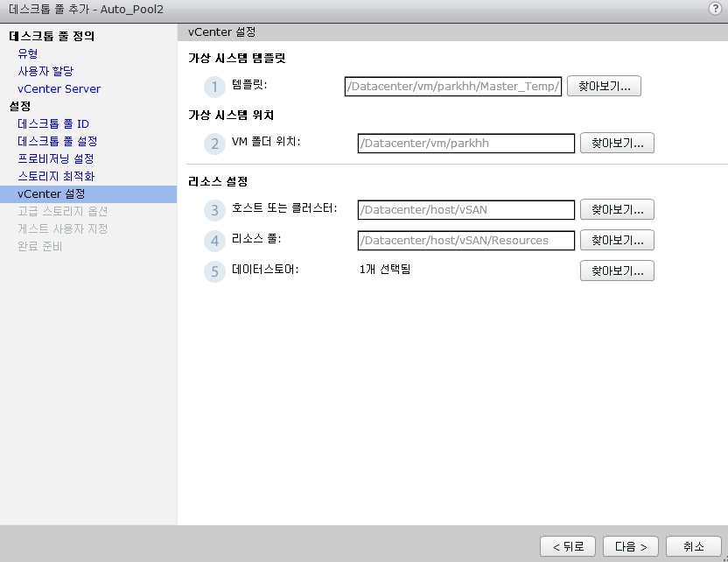This screenshot has height=562, width=728.
Task: Click the 가상 시스템 템플릿 heading
Action: coord(237,59)
